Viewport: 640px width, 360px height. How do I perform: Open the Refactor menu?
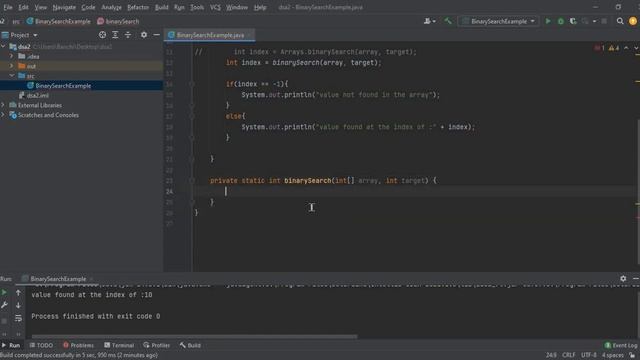[x=138, y=7]
